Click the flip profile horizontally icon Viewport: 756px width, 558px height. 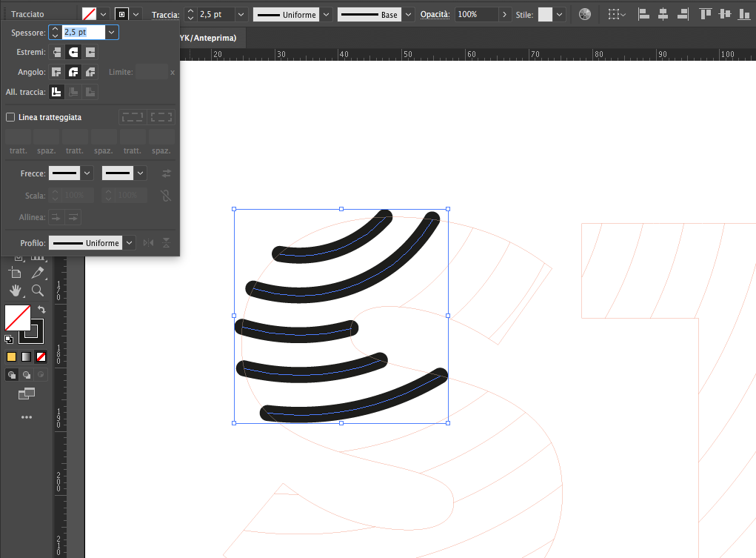point(149,243)
